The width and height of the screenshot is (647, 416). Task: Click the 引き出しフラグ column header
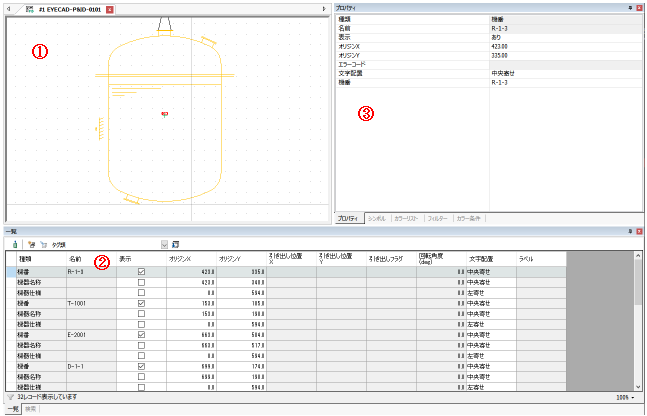(391, 259)
